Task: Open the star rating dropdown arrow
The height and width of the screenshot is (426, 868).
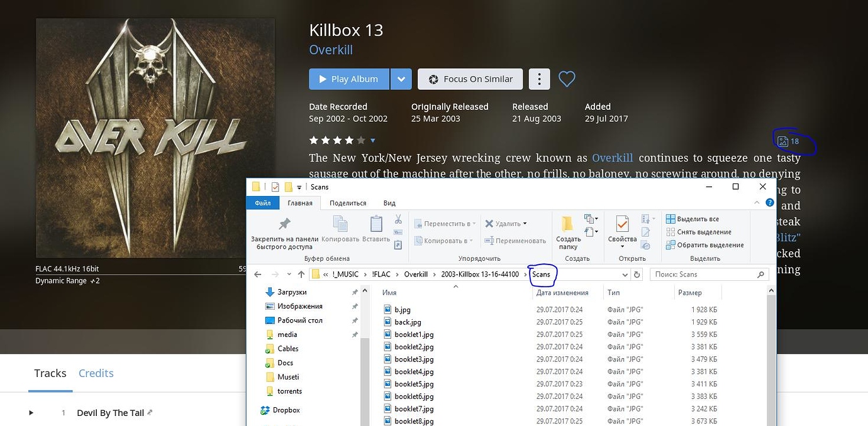Action: tap(373, 140)
